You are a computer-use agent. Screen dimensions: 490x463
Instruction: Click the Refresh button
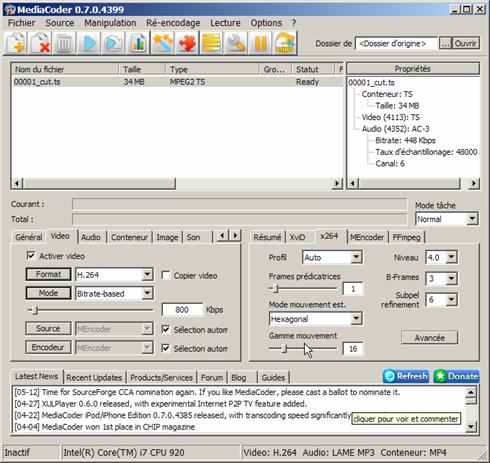pos(406,376)
